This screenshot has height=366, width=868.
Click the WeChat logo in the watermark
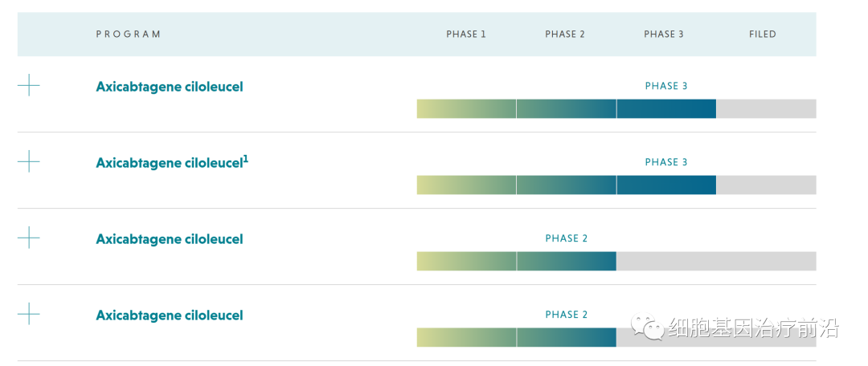click(647, 327)
